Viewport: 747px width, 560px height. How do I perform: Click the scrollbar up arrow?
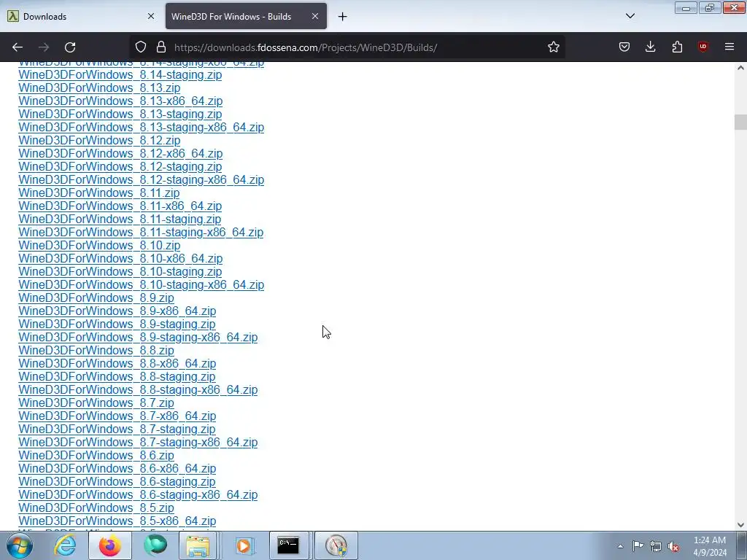tap(740, 68)
